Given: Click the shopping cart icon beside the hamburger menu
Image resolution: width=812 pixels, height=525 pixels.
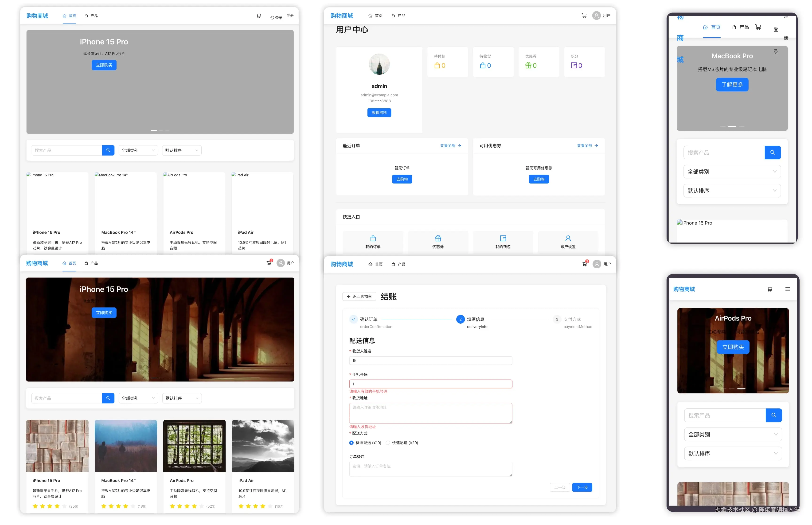Looking at the screenshot, I should pyautogui.click(x=769, y=289).
